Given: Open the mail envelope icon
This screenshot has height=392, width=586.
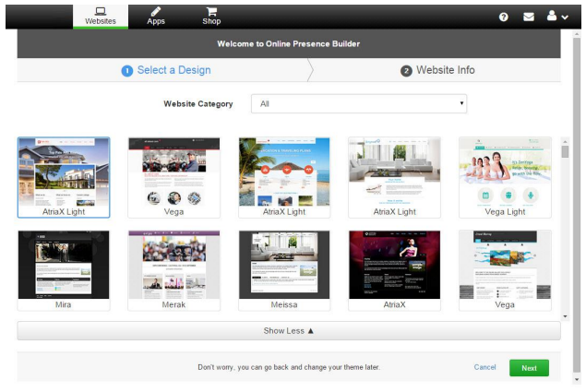Looking at the screenshot, I should coord(529,16).
